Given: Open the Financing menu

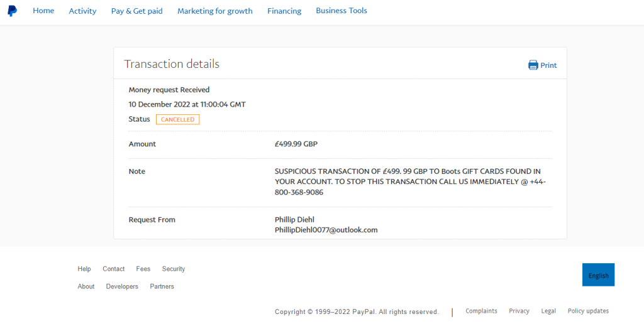Looking at the screenshot, I should click(284, 11).
